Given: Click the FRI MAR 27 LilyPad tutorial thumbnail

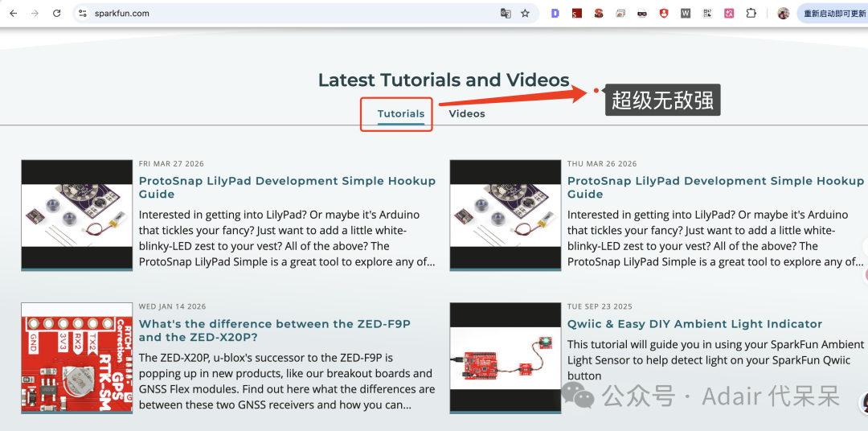Looking at the screenshot, I should pos(77,215).
